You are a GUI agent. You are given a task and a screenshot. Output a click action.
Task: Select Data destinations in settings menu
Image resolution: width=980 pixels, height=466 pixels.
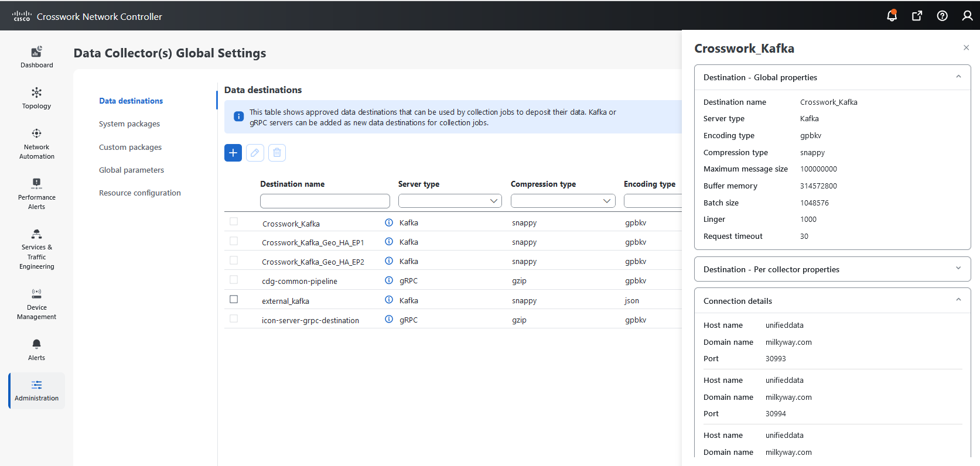coord(131,101)
